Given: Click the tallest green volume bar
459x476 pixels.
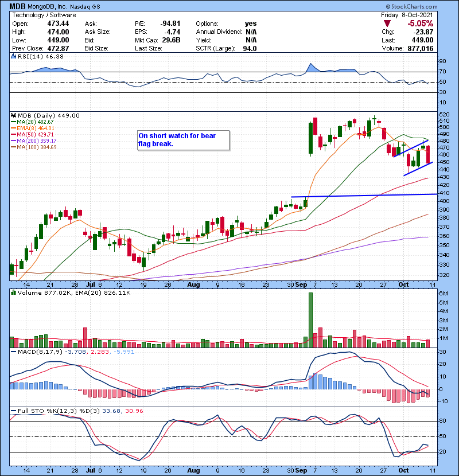Looking at the screenshot, I should pos(310,319).
